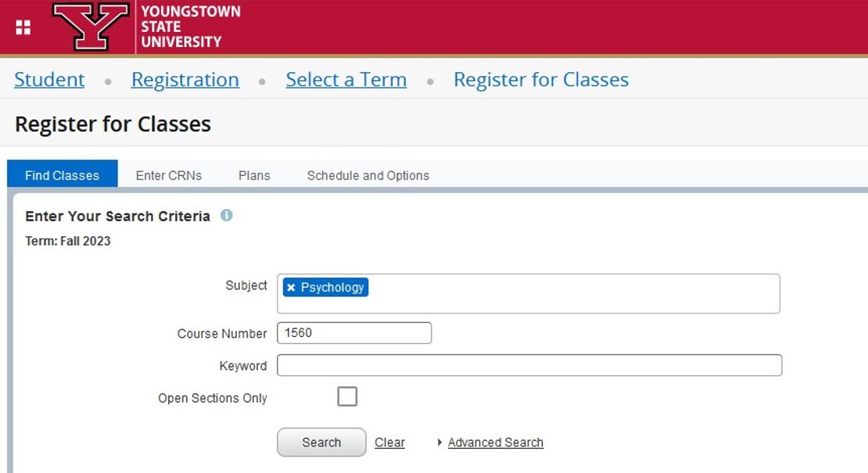Enable the Open Sections Only checkbox
Viewport: 868px width, 473px height.
[x=347, y=396]
